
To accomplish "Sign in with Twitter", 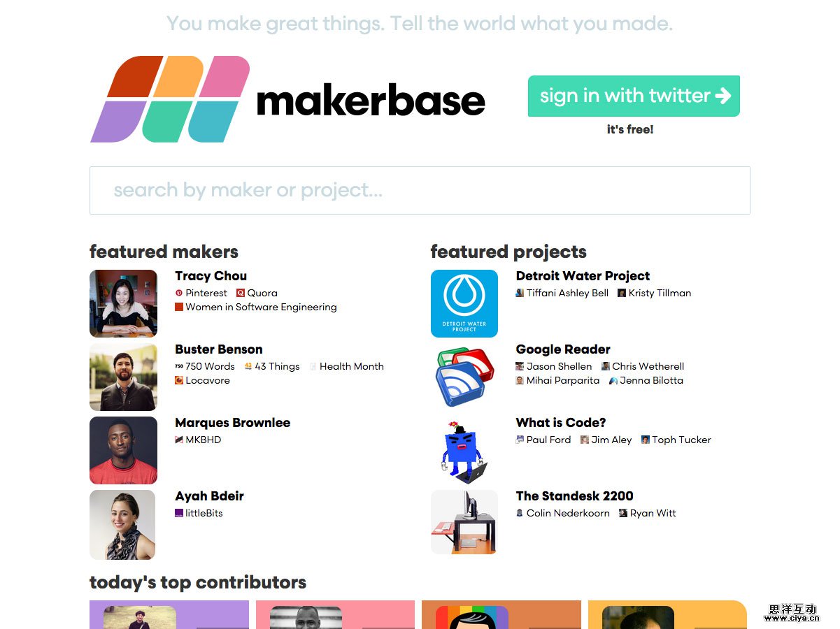I will [x=634, y=96].
